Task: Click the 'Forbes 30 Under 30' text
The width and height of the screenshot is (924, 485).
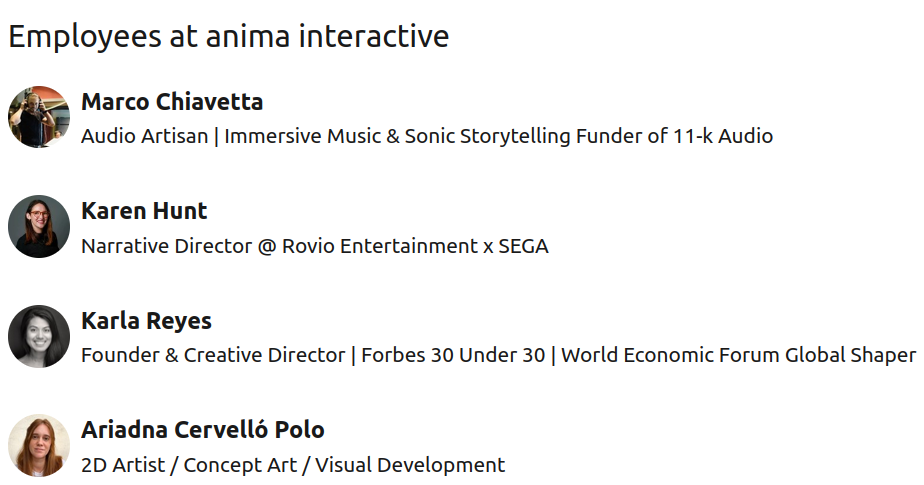Action: coord(453,355)
